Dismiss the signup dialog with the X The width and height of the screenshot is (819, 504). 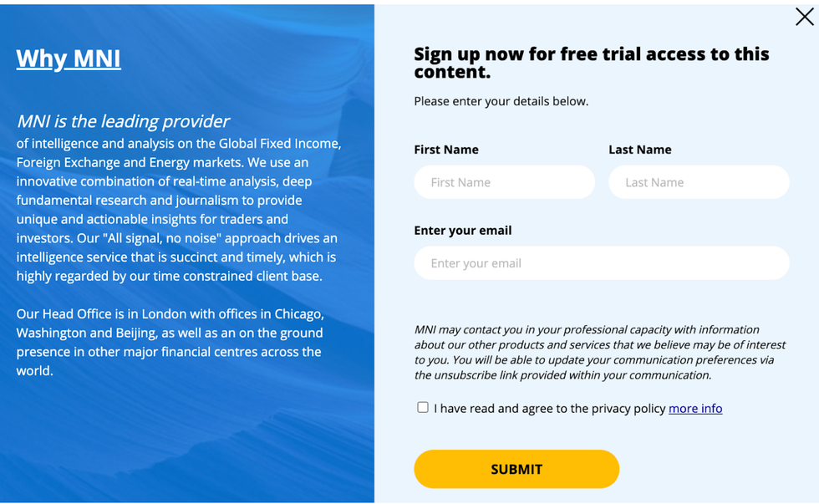pos(804,16)
